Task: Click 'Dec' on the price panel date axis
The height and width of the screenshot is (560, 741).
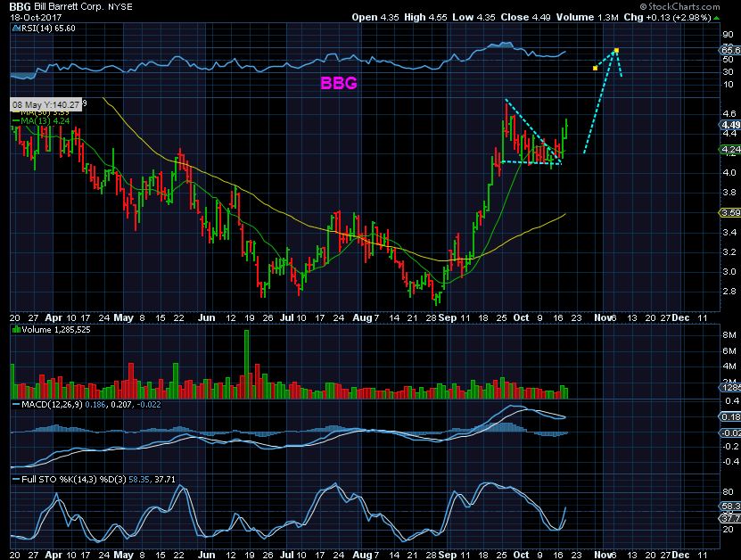Action: point(680,318)
